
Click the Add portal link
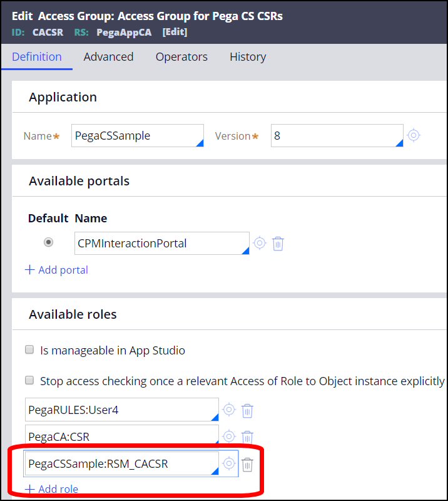tap(56, 270)
